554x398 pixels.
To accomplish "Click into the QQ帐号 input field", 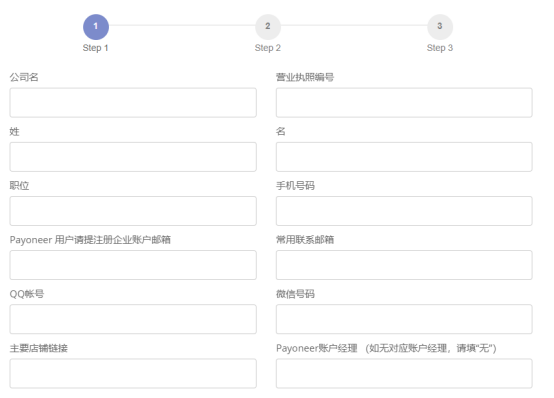I will pyautogui.click(x=133, y=319).
